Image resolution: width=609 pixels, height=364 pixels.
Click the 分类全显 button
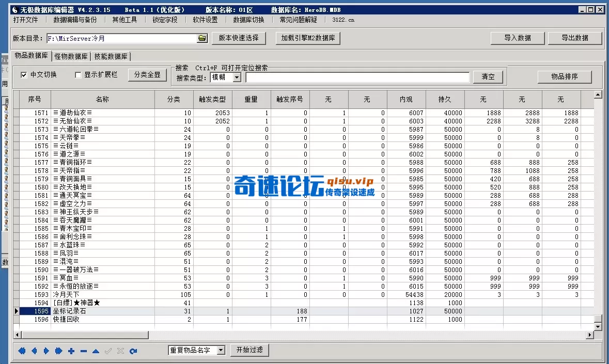(147, 75)
